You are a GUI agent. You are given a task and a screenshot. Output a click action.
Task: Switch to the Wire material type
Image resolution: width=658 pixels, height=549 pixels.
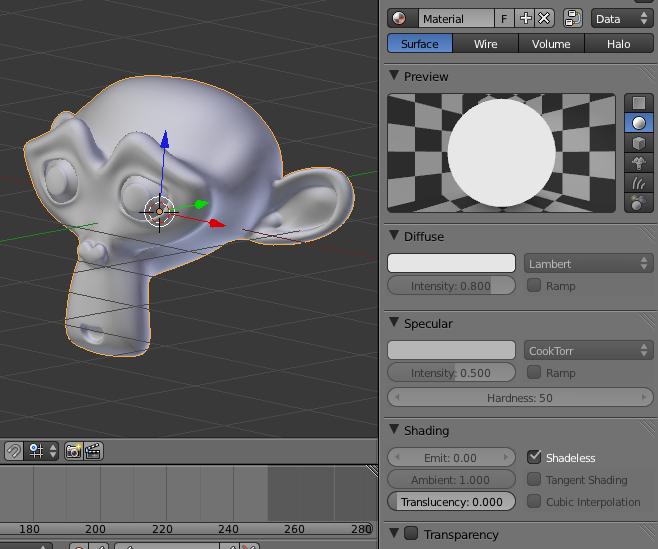coord(486,44)
